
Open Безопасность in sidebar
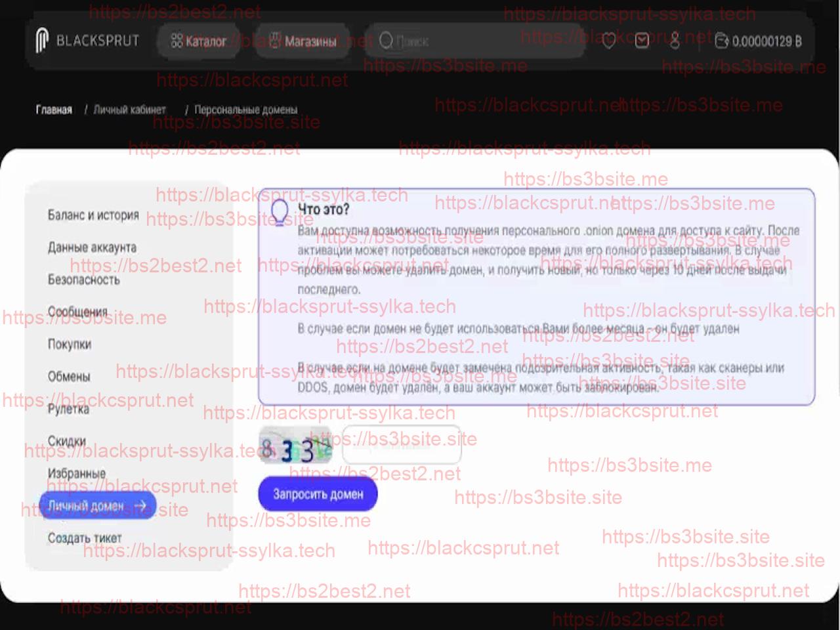point(84,280)
